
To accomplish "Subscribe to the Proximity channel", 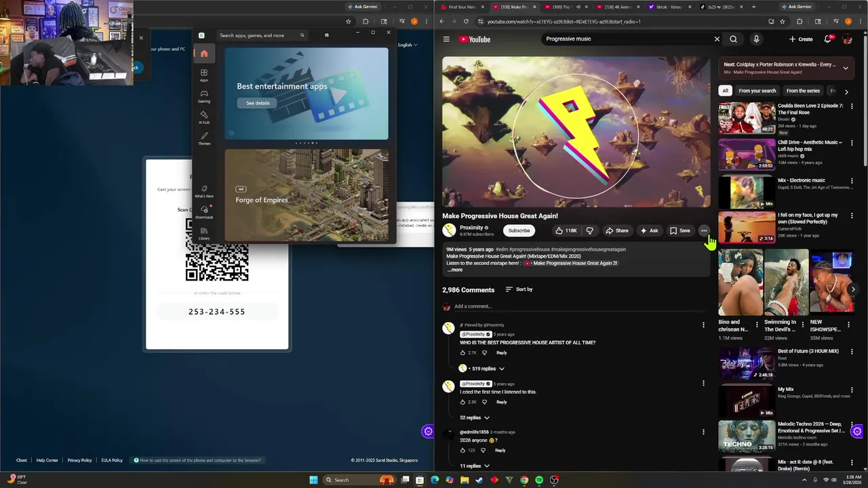I will (x=519, y=230).
